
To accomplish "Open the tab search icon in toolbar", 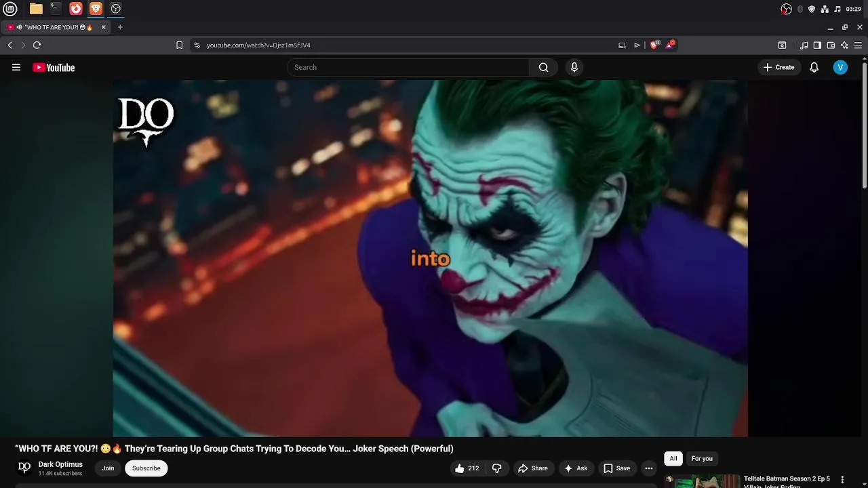I will (x=782, y=45).
